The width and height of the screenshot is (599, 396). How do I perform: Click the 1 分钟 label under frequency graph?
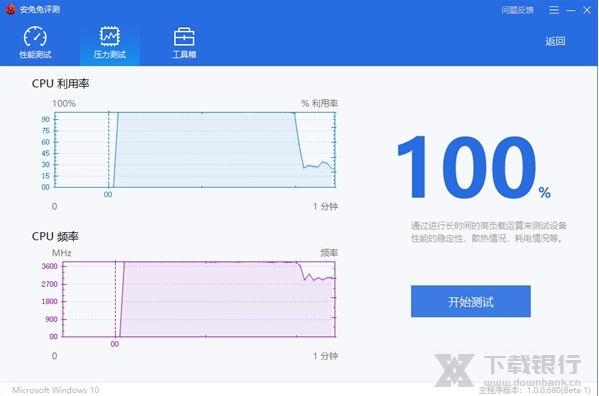pyautogui.click(x=325, y=356)
